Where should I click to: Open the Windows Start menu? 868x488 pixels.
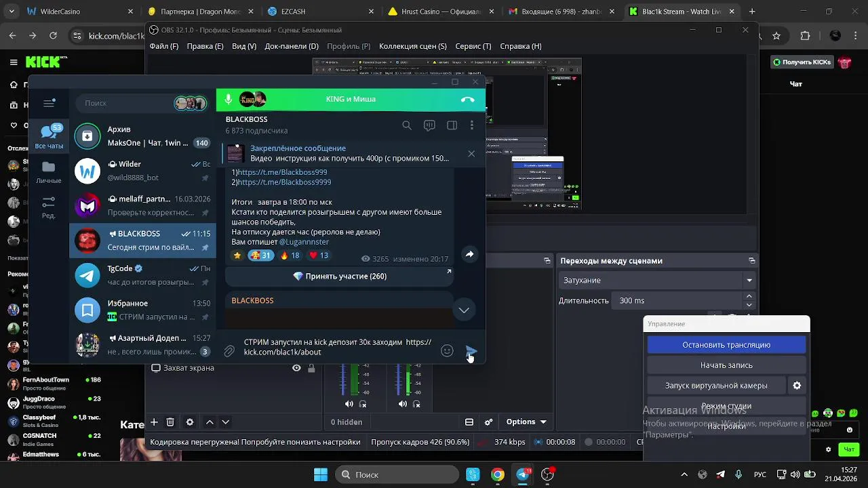pos(321,474)
